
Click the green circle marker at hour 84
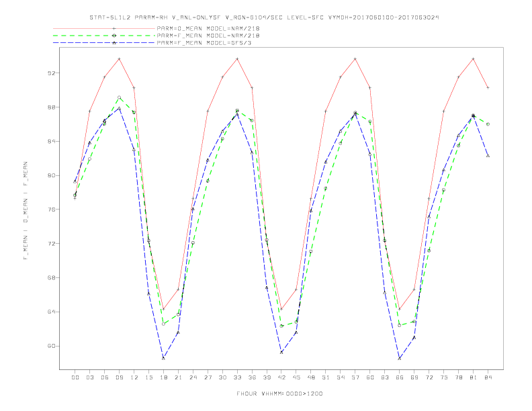(488, 124)
